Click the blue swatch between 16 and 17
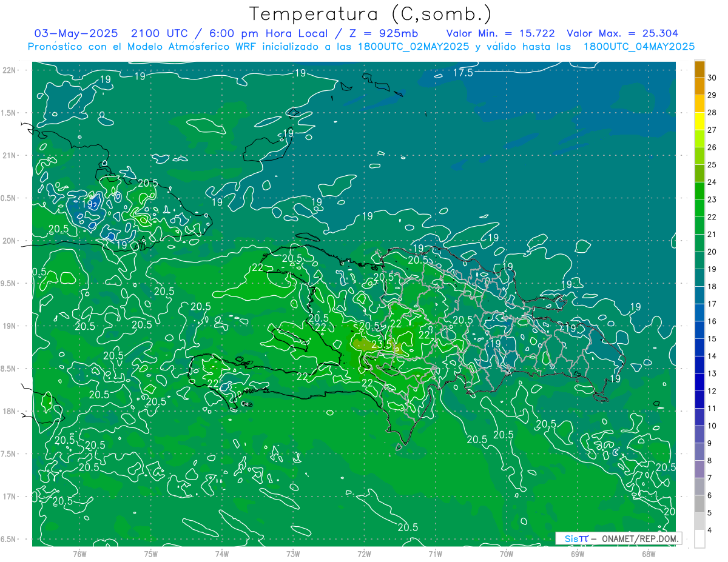This screenshot has height=562, width=728. tap(700, 313)
